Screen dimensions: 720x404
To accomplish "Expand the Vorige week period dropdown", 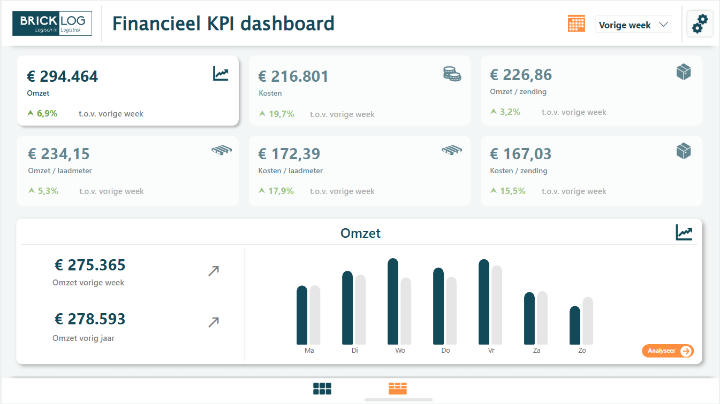I will pos(634,25).
